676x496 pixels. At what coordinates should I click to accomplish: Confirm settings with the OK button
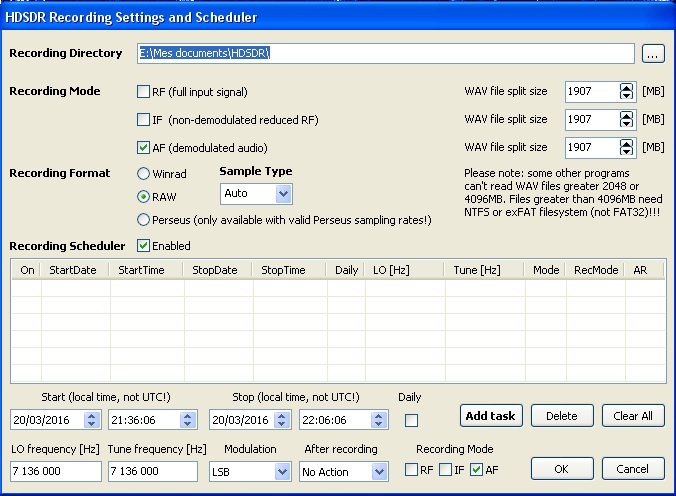click(x=562, y=469)
